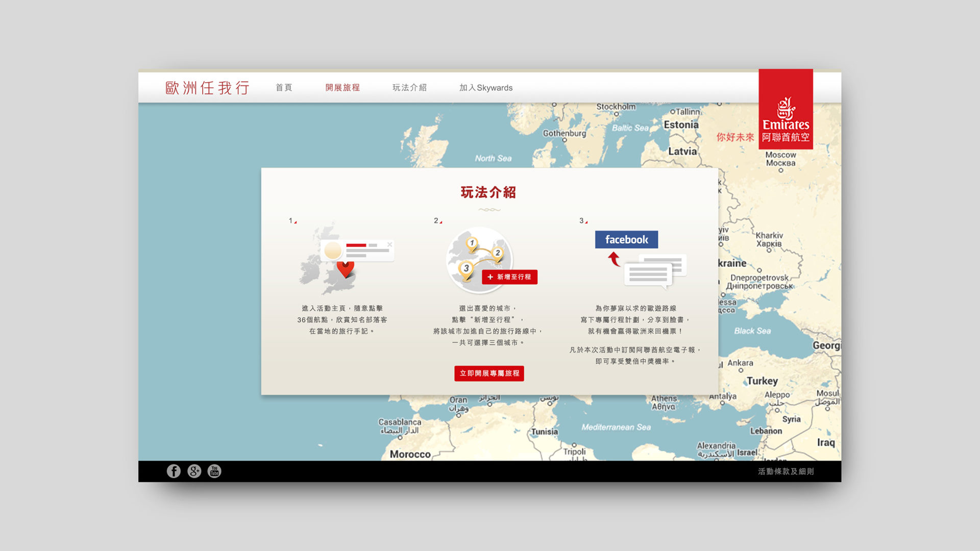Open the 活動條款及細則 link

tap(786, 471)
